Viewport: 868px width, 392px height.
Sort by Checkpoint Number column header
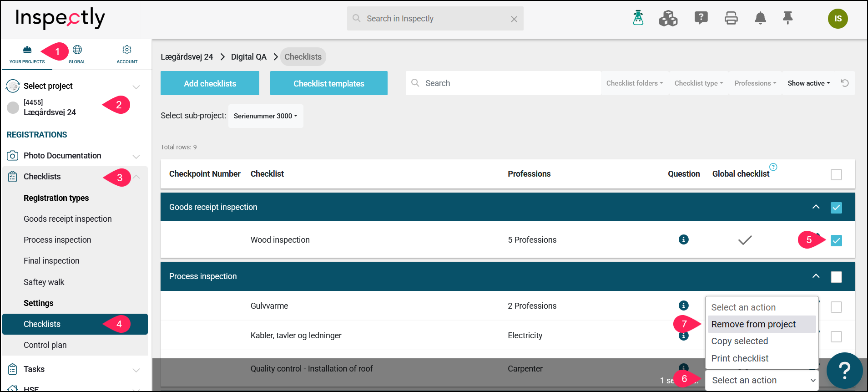(x=205, y=174)
